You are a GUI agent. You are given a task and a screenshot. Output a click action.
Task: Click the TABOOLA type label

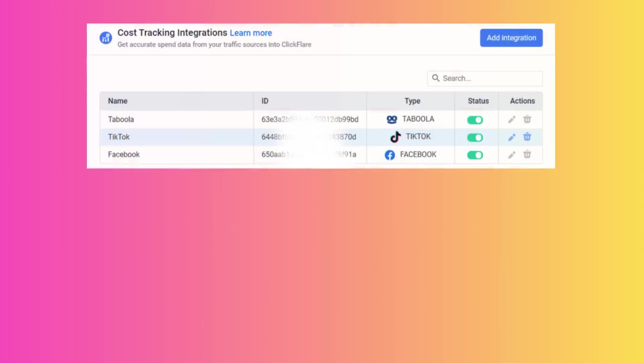(x=418, y=119)
